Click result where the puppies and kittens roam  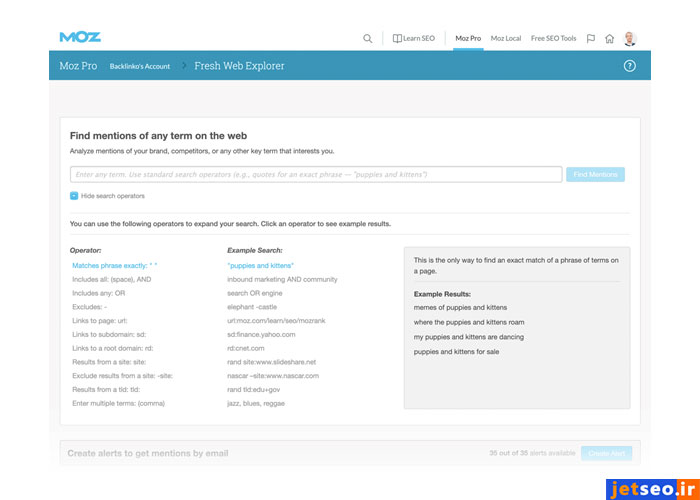pyautogui.click(x=469, y=322)
